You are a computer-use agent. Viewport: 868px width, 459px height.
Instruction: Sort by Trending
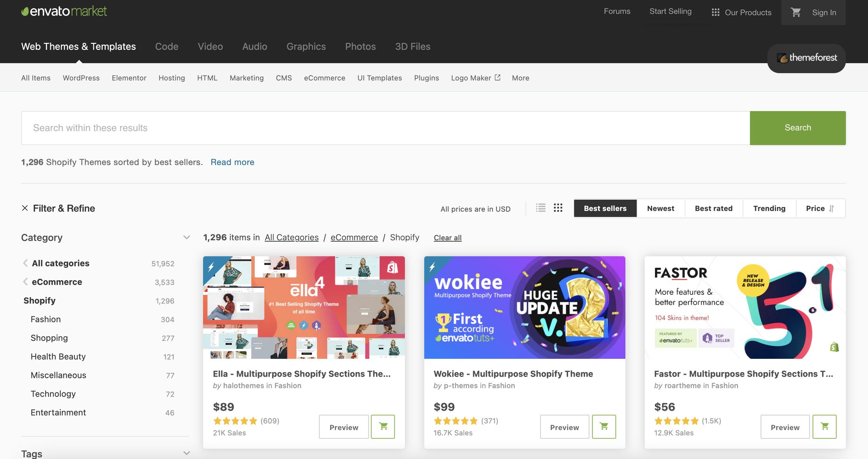[769, 208]
